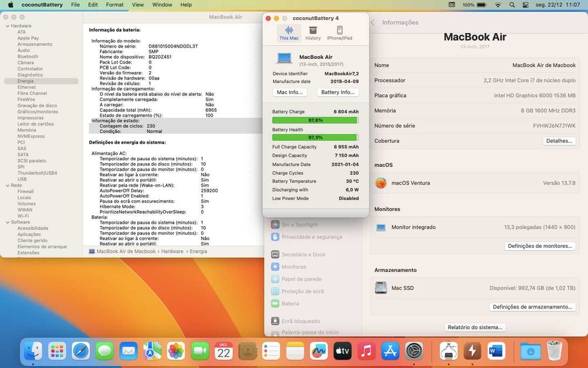Open Secretária e Dock settings

(299, 254)
